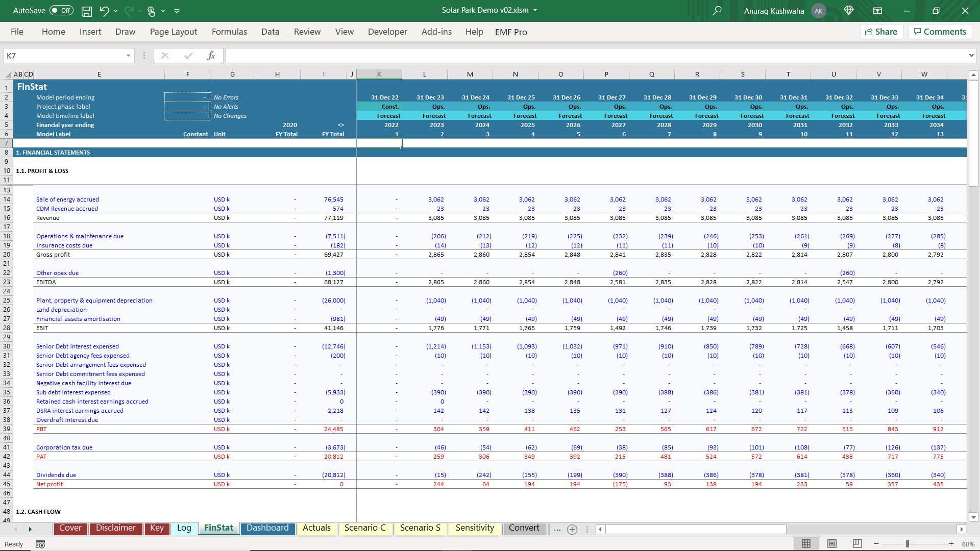Screen dimensions: 980x551
Task: Click the macro recording status bar icon
Action: [x=40, y=544]
